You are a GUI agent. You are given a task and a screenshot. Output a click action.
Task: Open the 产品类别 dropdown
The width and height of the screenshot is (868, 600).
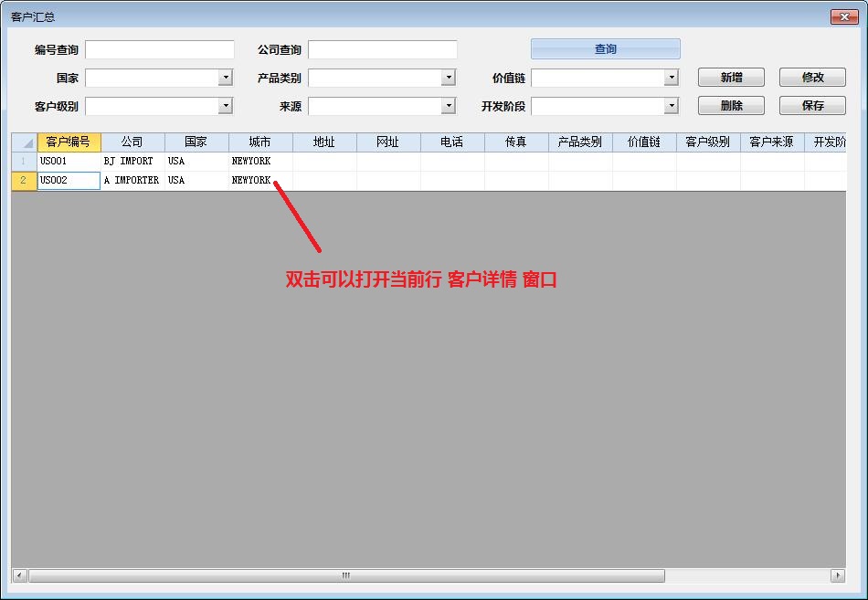449,78
